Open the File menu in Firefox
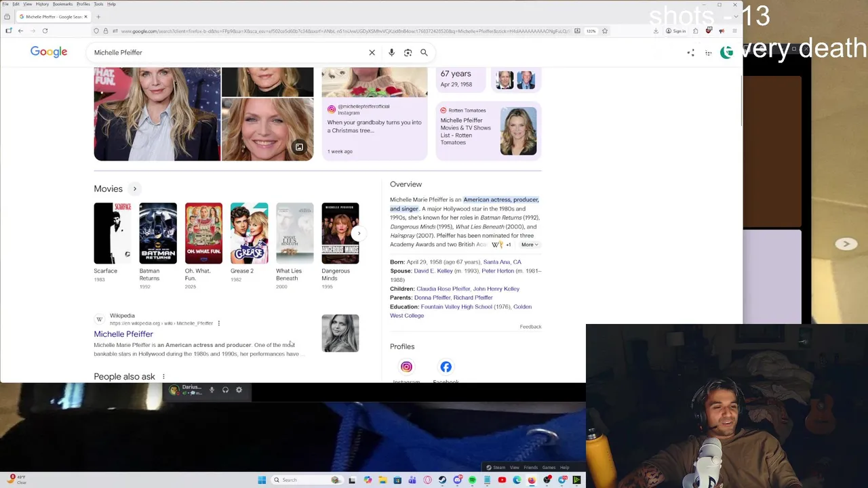The image size is (868, 488). coord(5,4)
